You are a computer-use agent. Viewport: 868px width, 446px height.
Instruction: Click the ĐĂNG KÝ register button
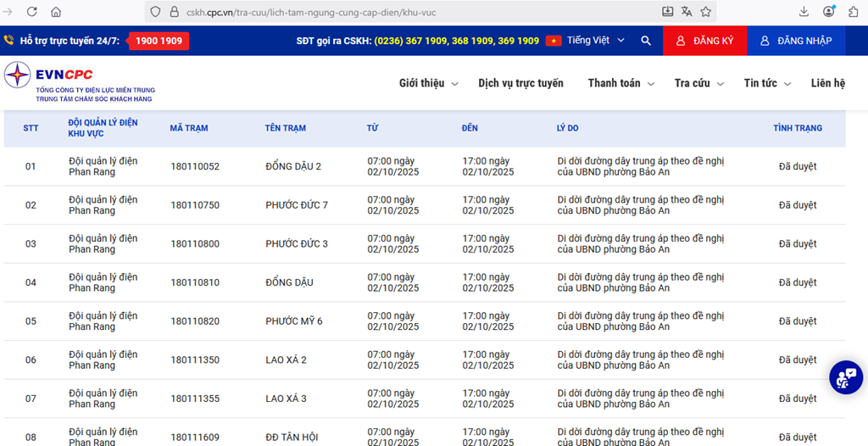click(x=704, y=41)
